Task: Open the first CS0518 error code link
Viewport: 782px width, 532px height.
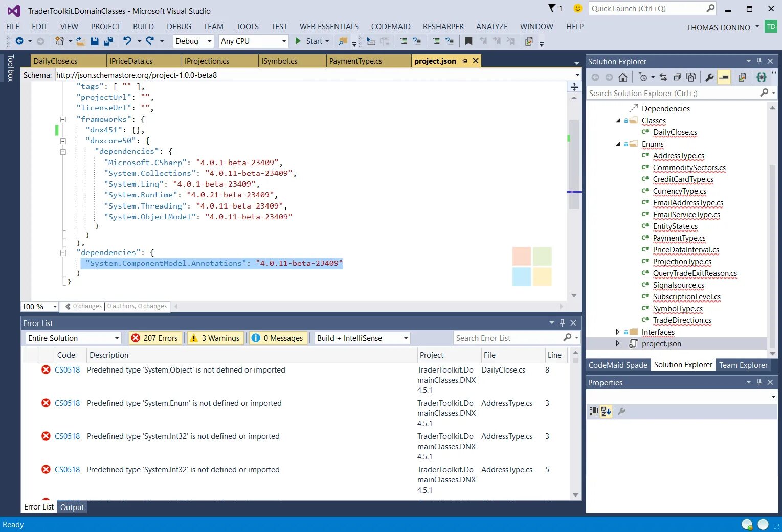Action: pyautogui.click(x=68, y=370)
